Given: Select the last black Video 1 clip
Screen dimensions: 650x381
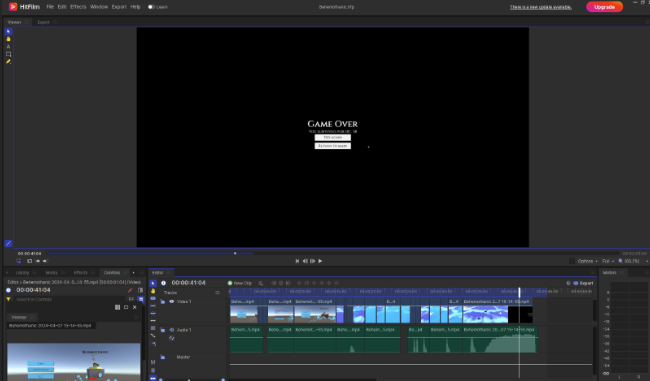Looking at the screenshot, I should tap(520, 315).
